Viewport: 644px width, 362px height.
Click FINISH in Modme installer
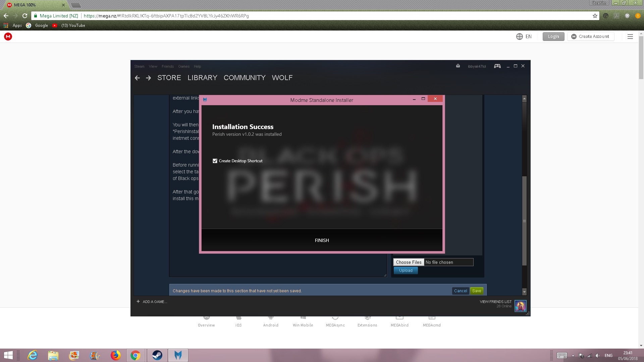pos(322,240)
